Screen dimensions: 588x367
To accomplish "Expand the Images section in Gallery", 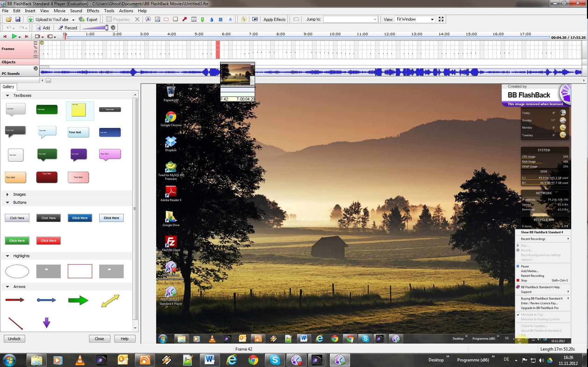I will click(7, 194).
